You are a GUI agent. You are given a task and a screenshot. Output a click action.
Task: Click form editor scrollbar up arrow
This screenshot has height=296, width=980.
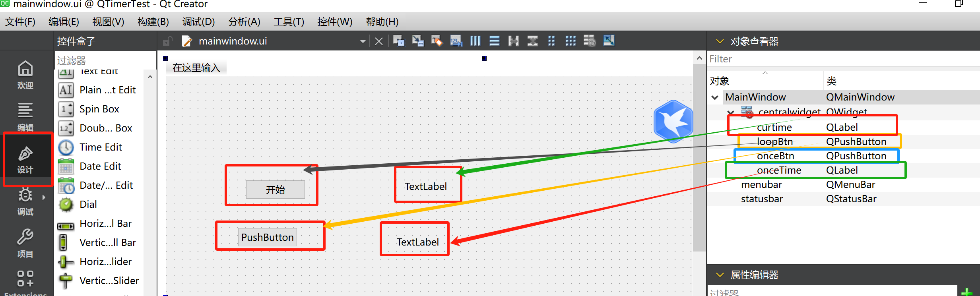coord(699,58)
